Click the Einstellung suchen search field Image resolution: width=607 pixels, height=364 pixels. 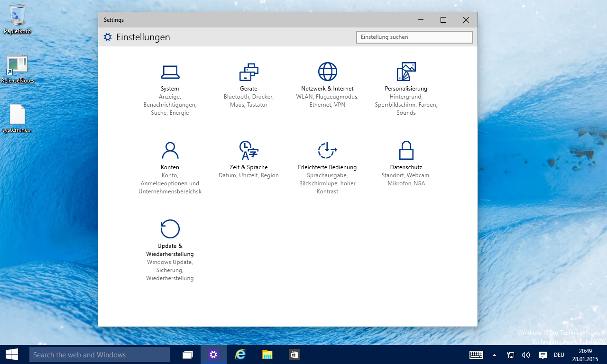coord(414,37)
